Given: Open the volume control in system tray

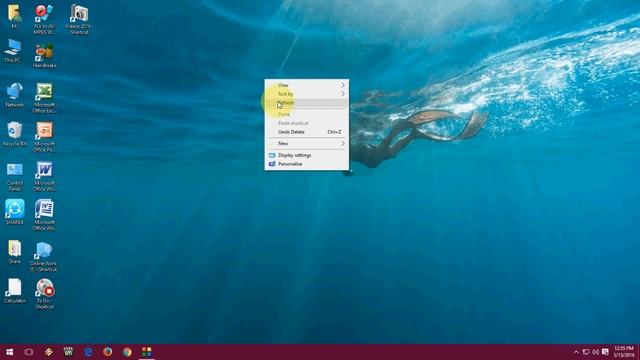Looking at the screenshot, I should [596, 352].
